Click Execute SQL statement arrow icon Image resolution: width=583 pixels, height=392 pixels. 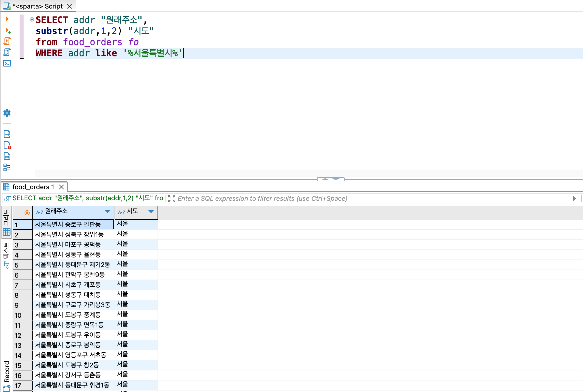pos(7,19)
